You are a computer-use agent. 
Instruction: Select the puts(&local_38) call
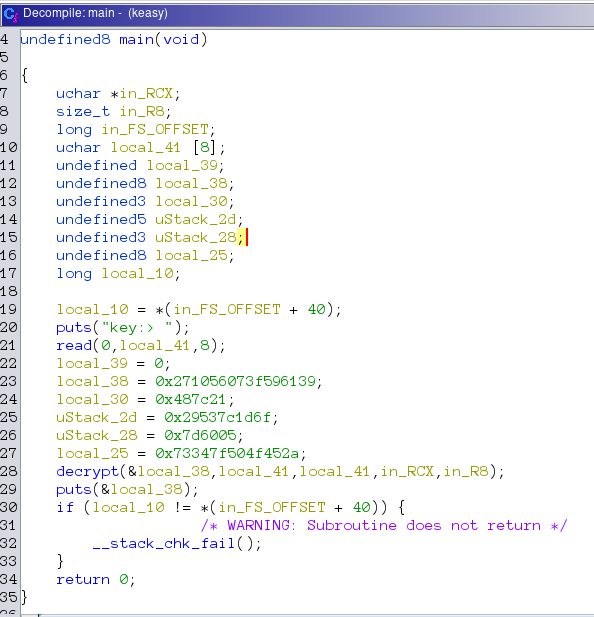click(x=124, y=489)
